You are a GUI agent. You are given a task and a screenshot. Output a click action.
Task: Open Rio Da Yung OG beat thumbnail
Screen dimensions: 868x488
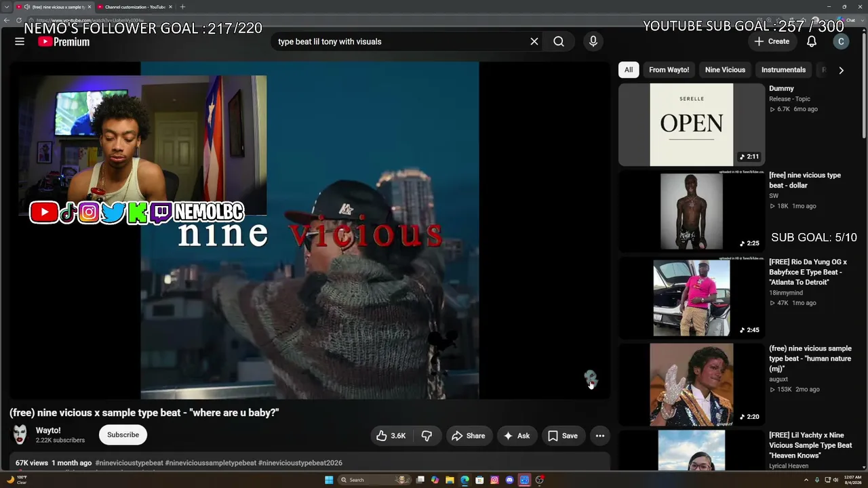click(x=692, y=298)
